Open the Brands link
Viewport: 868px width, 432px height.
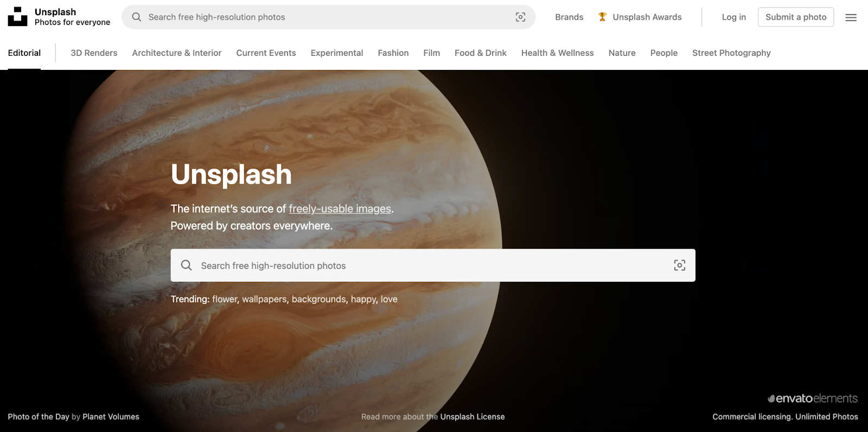click(x=569, y=17)
